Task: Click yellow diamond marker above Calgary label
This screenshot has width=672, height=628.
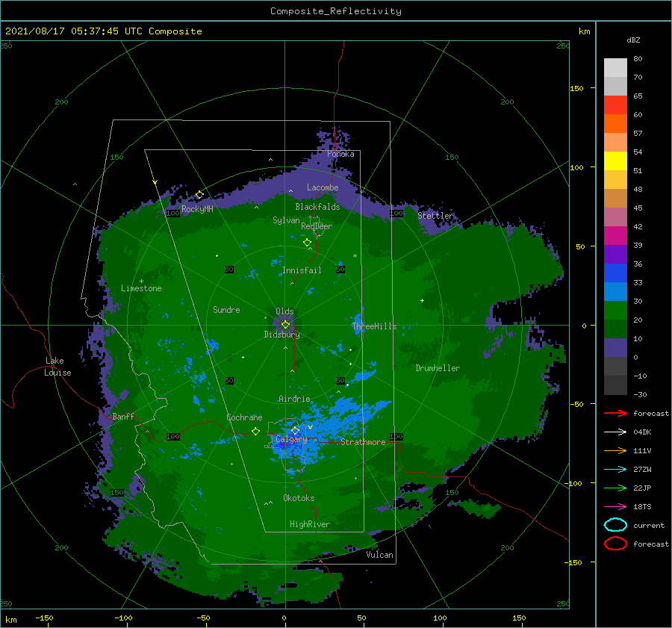Action: (x=295, y=430)
